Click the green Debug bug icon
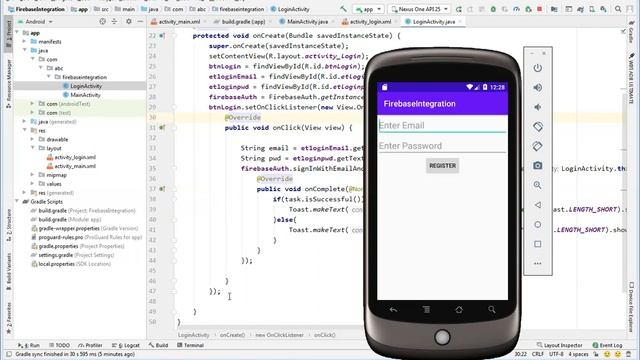 (493, 9)
